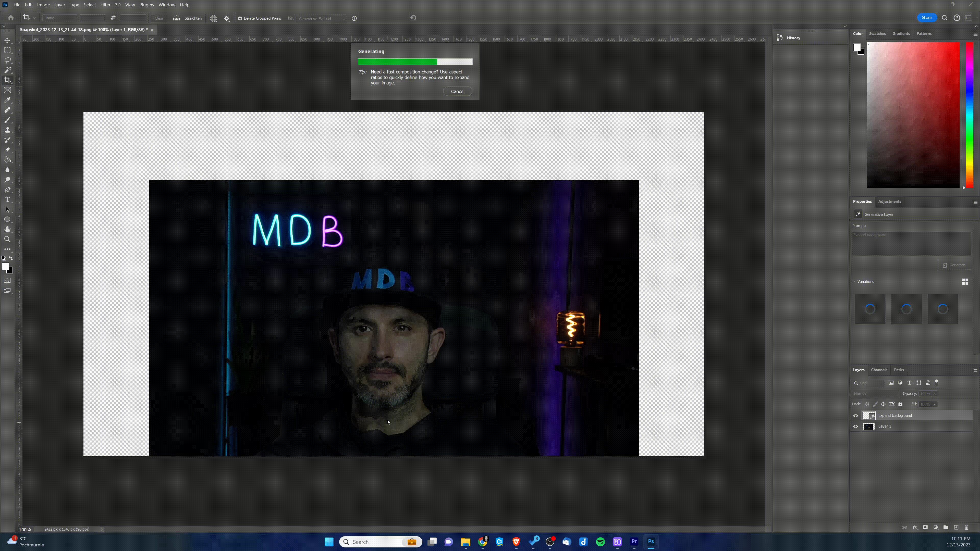980x551 pixels.
Task: Open the Generative Expand fill dropdown
Action: coord(322,18)
